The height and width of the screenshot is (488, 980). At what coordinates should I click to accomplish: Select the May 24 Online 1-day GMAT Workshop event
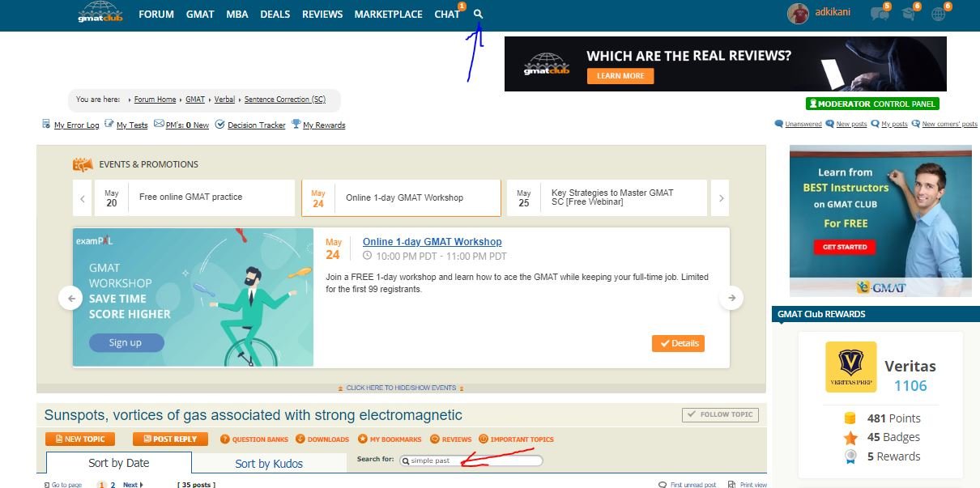[401, 197]
